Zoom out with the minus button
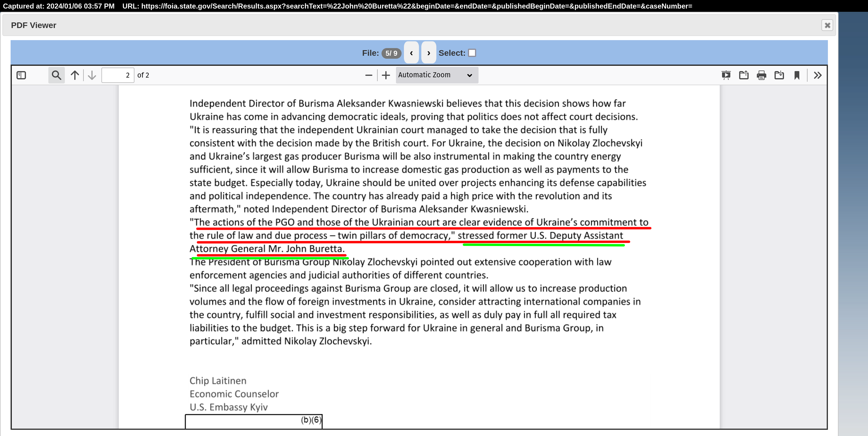 tap(369, 75)
